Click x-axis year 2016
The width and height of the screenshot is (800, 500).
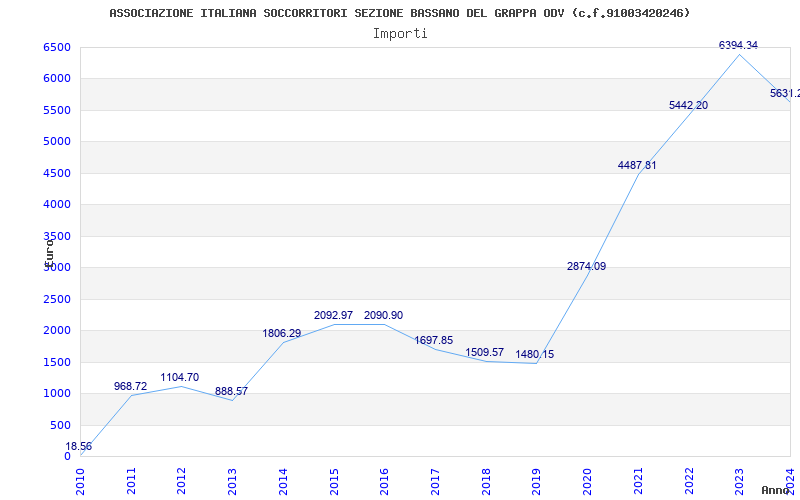pyautogui.click(x=384, y=481)
